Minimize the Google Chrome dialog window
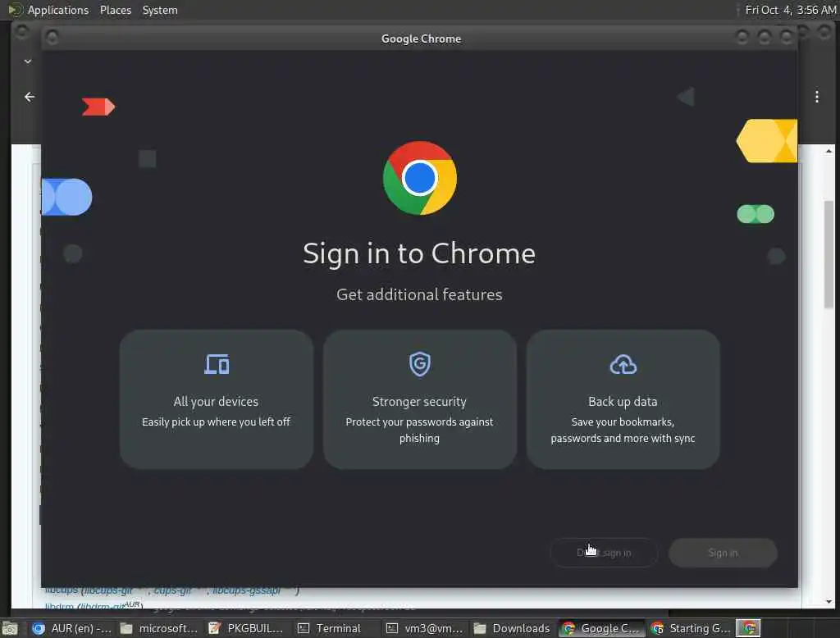The image size is (840, 638). click(742, 38)
